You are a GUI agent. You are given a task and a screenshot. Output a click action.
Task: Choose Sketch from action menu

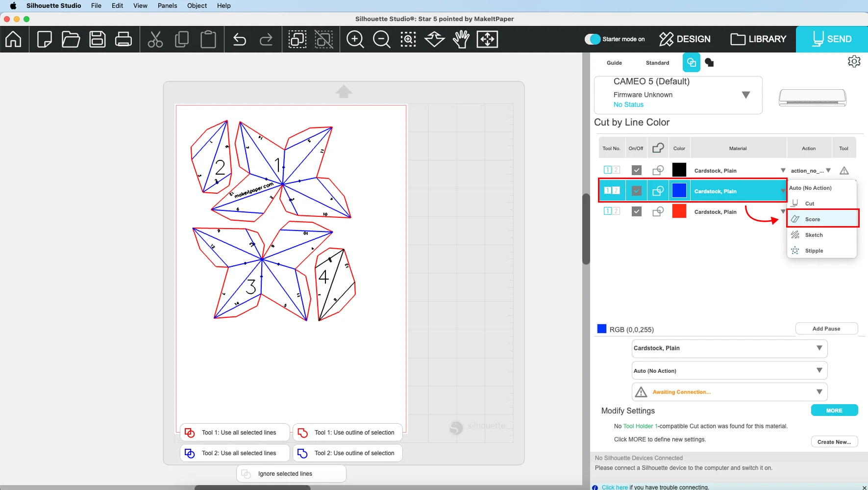click(x=822, y=235)
